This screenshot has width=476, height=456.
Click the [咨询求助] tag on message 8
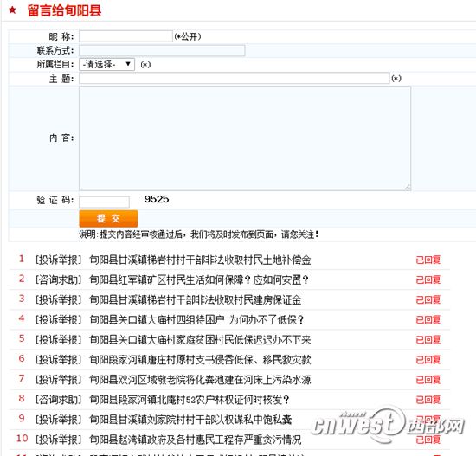coord(59,400)
